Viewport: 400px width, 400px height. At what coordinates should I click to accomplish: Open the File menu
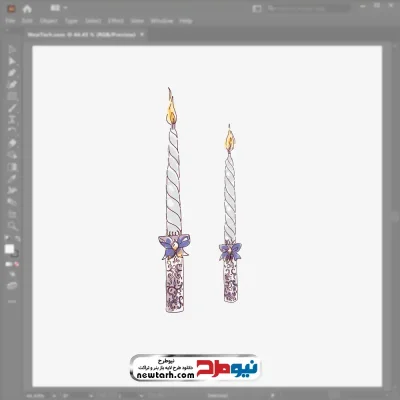coord(10,21)
